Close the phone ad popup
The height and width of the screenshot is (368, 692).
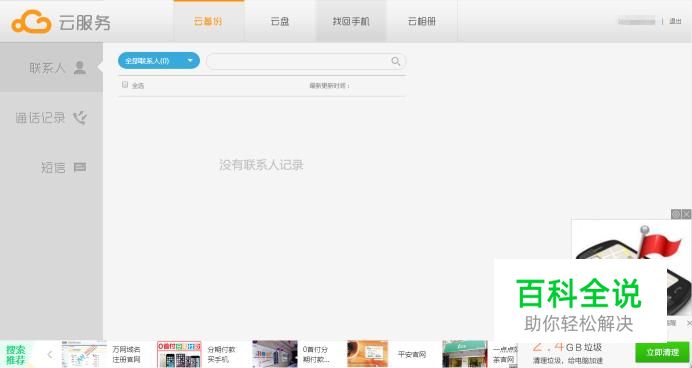click(686, 214)
